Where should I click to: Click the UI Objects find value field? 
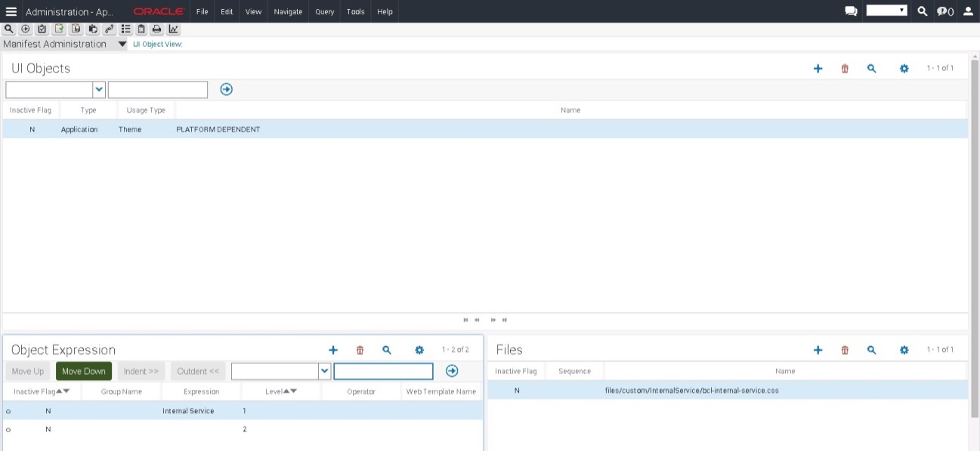pos(158,90)
